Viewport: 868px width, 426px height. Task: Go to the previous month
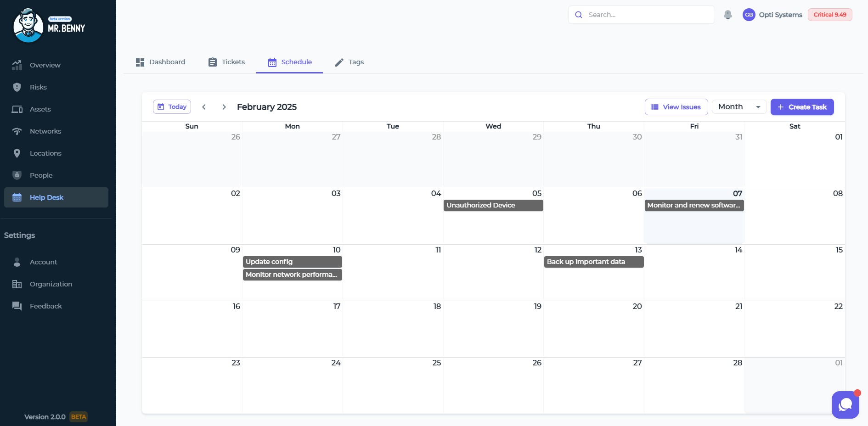[204, 107]
